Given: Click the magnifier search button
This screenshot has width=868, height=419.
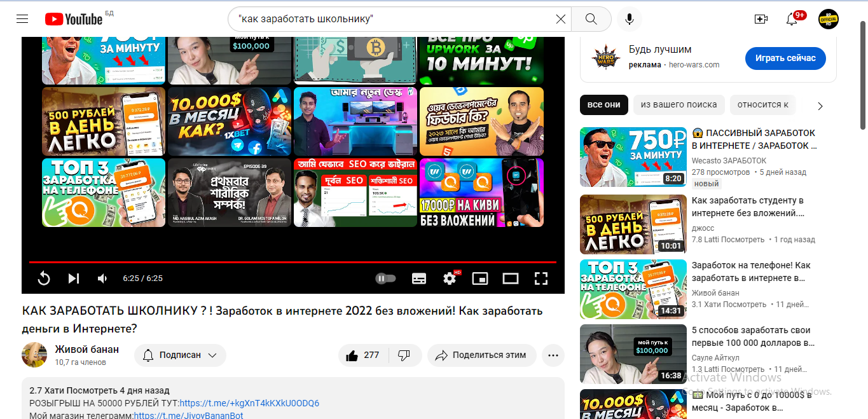Looking at the screenshot, I should [x=591, y=19].
